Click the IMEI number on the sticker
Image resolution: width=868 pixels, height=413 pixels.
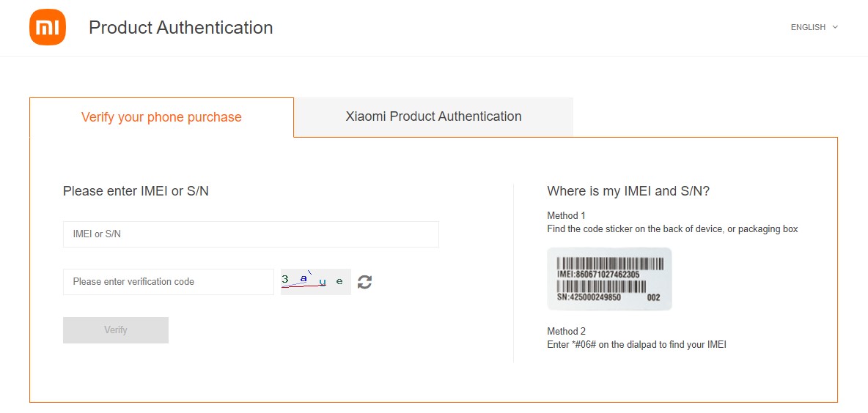[x=598, y=275]
